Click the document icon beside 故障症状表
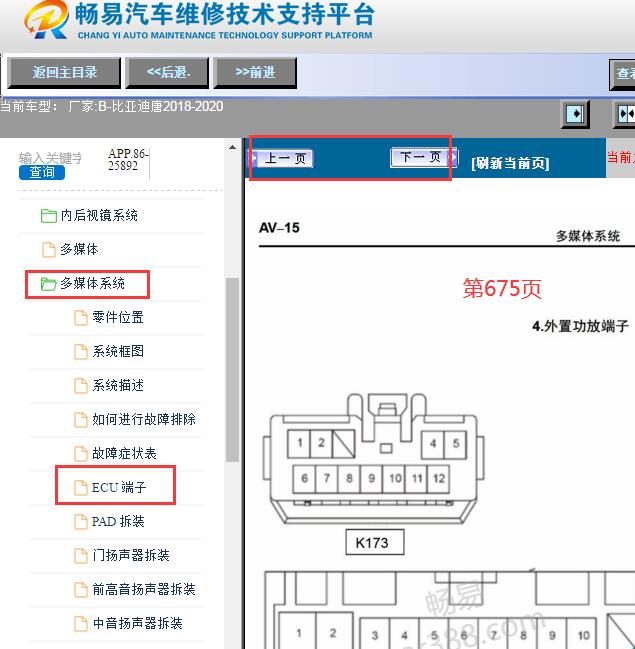Viewport: 635px width, 649px height. coord(81,454)
